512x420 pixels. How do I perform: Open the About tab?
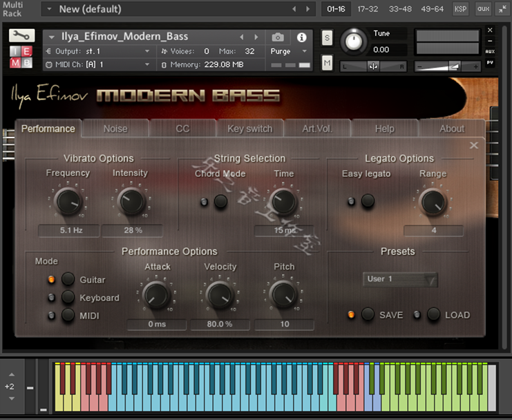452,129
